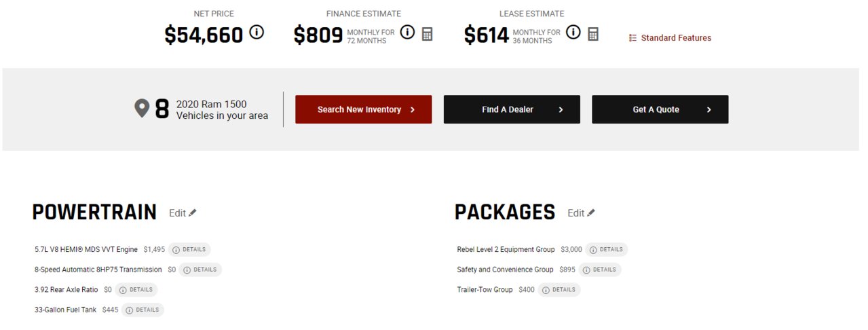This screenshot has width=868, height=330.
Task: Click the pencil icon next to Packages
Action: pos(591,213)
